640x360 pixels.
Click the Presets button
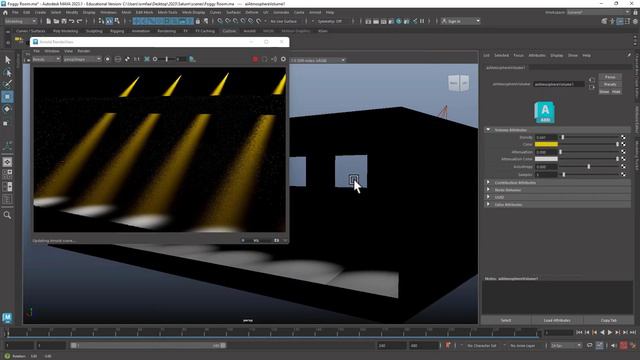click(x=610, y=84)
